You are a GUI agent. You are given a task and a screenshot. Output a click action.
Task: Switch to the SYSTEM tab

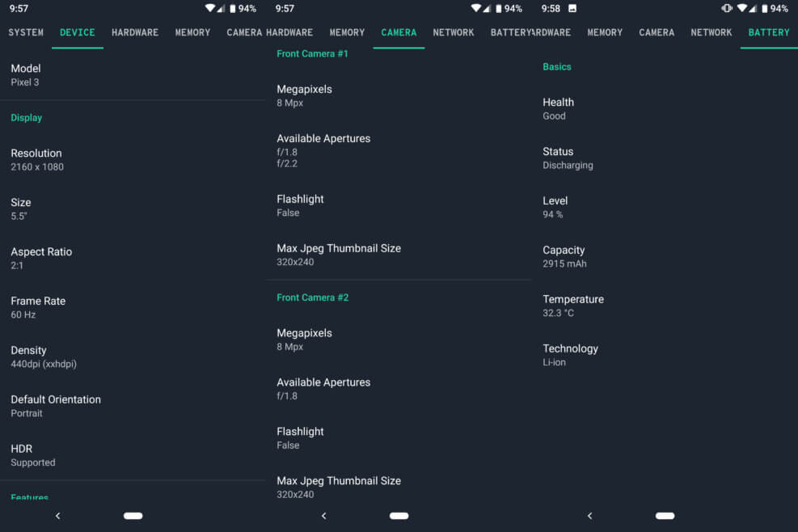pos(26,32)
